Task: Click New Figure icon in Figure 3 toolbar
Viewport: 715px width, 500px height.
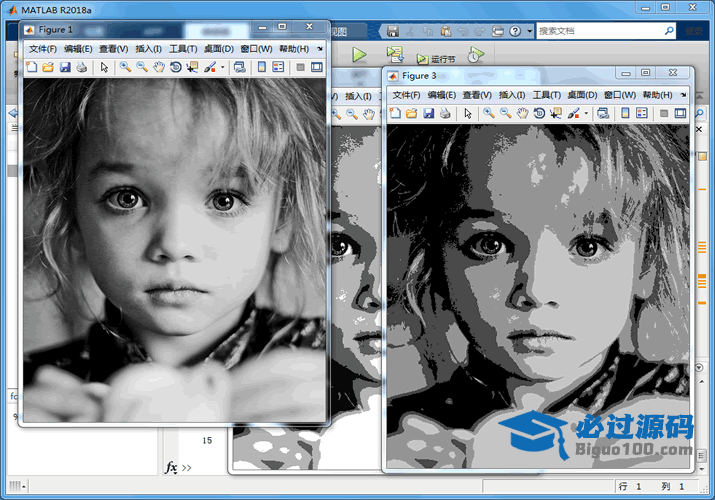Action: [x=395, y=113]
